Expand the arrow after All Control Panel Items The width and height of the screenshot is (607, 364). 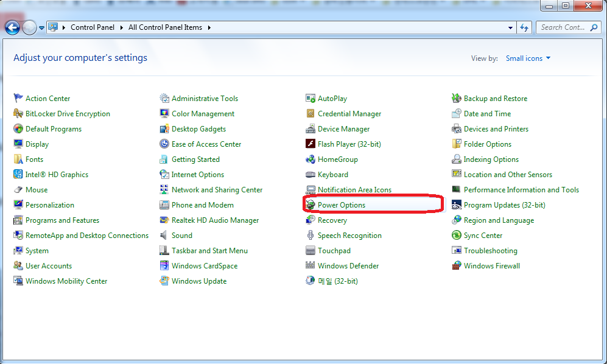209,27
